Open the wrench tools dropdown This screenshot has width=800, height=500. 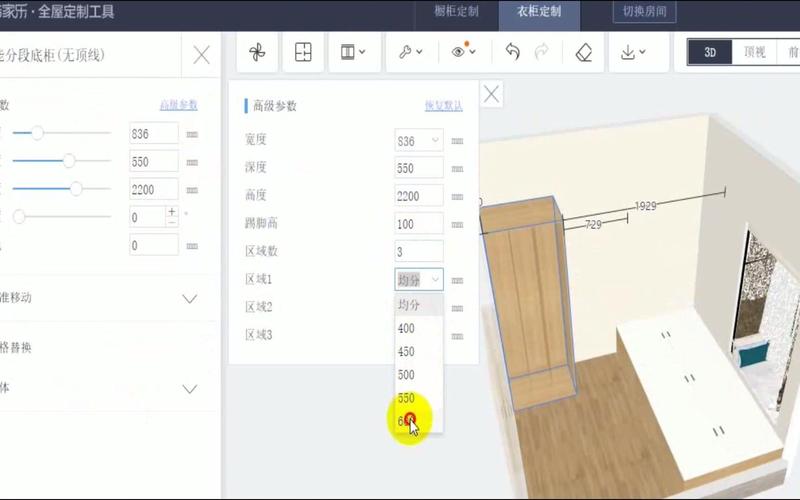tap(410, 53)
